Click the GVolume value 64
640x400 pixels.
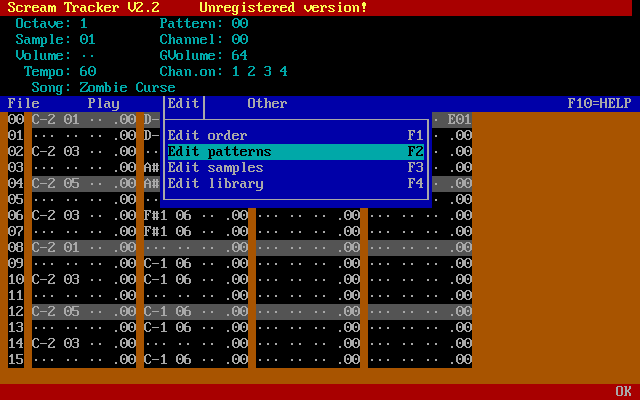pos(240,56)
